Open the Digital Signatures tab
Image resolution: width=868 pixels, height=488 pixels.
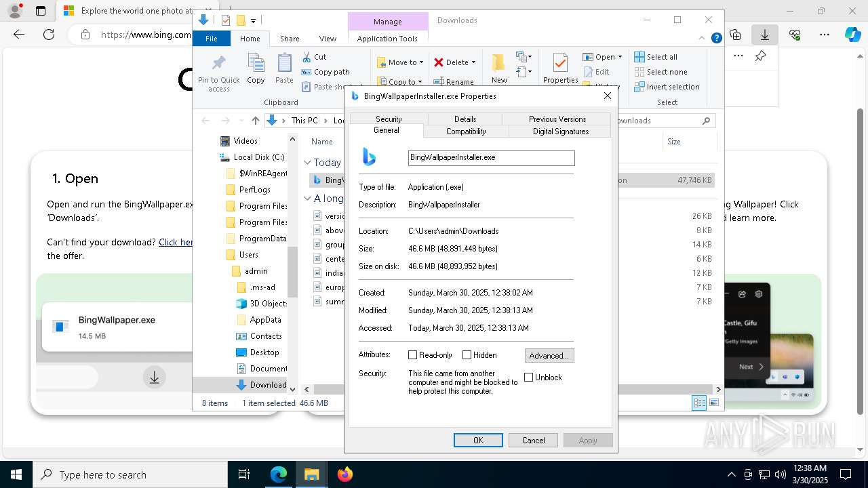pos(561,131)
